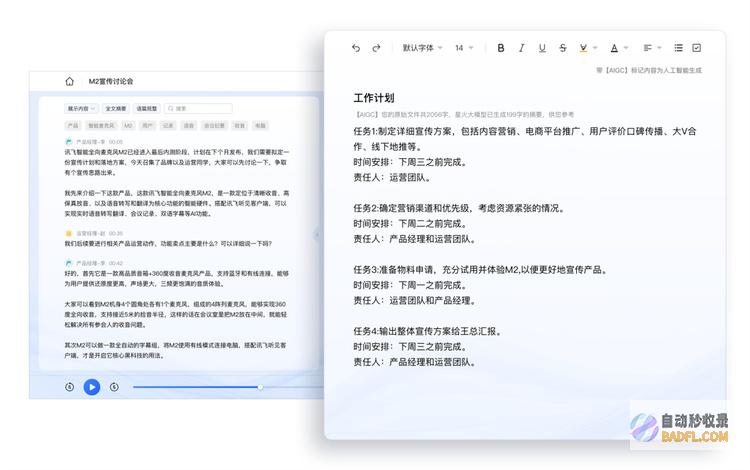
Task: Insert a checklist with the checkbox icon
Action: (x=696, y=48)
